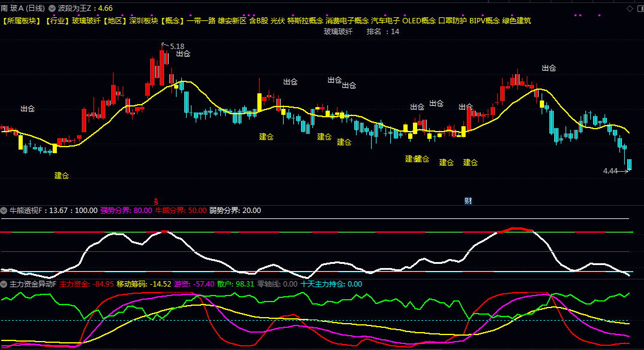Select the 散户: 98.31 readout
The image size is (644, 350).
click(236, 284)
